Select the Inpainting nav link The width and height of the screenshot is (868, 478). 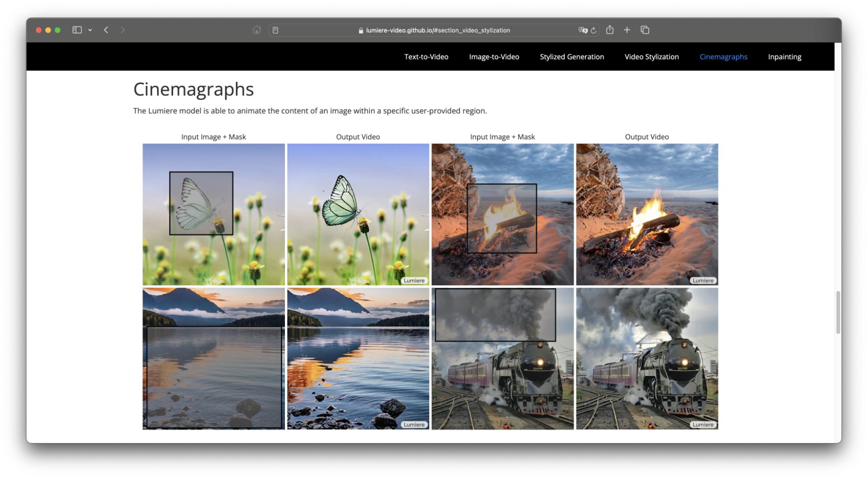coord(784,57)
